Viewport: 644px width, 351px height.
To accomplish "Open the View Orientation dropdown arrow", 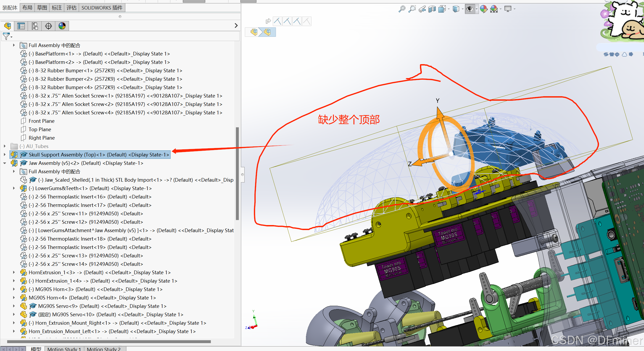I will tap(449, 9).
